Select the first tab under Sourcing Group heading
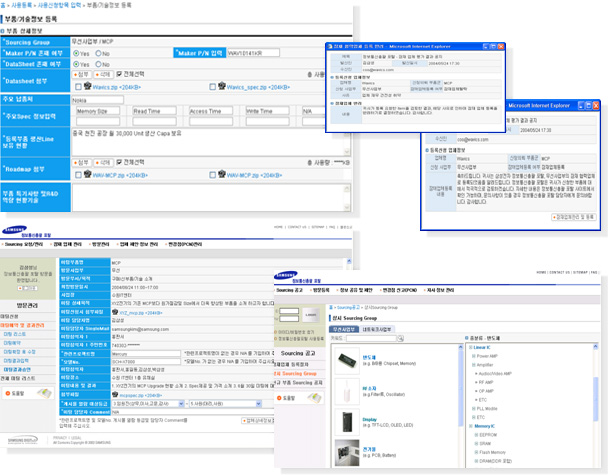 pos(344,329)
